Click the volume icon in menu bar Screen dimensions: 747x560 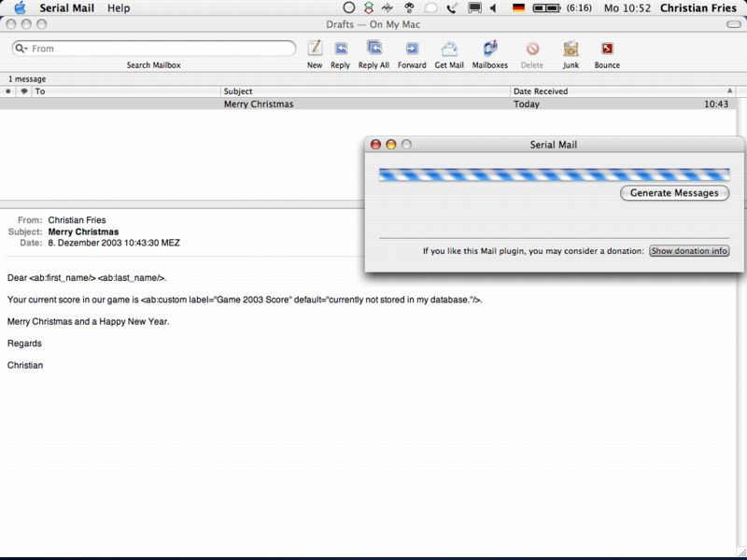[x=494, y=7]
